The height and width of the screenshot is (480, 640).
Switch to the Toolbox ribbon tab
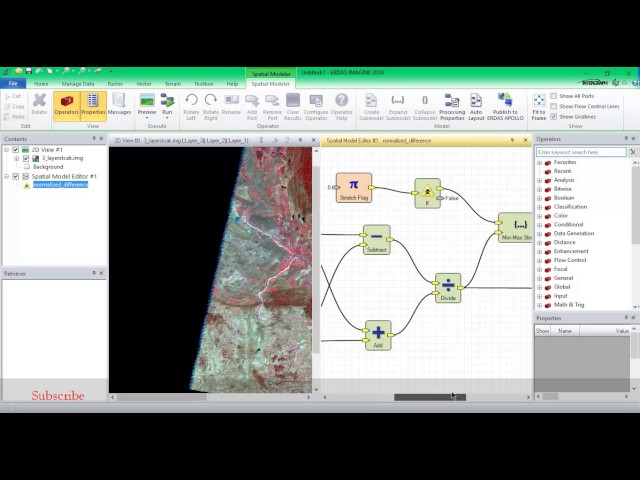coord(203,84)
